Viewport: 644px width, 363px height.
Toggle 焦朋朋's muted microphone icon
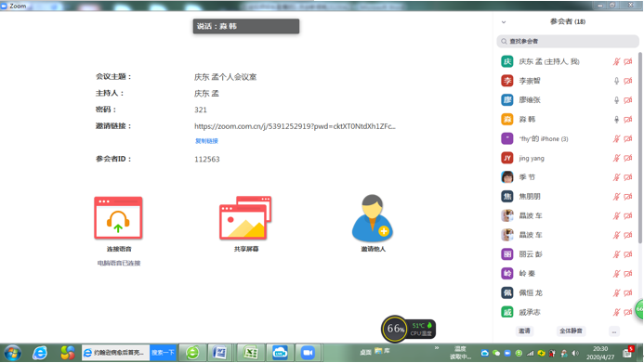616,197
